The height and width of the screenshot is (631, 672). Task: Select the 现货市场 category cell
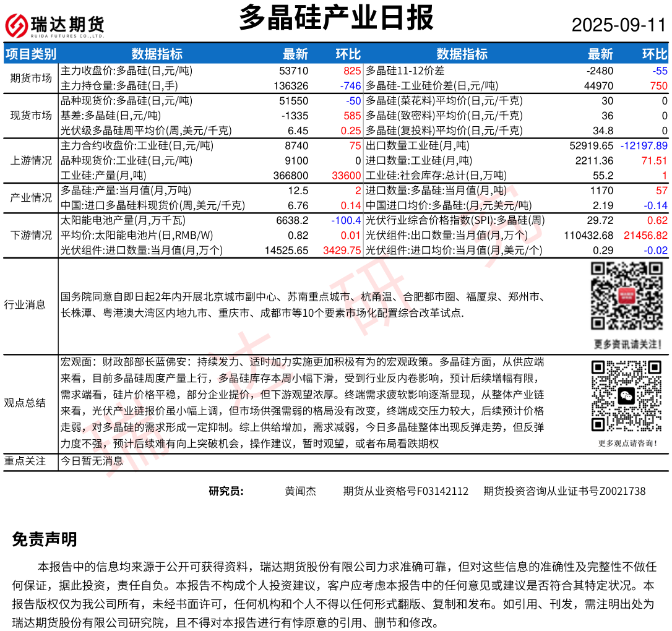tap(31, 115)
